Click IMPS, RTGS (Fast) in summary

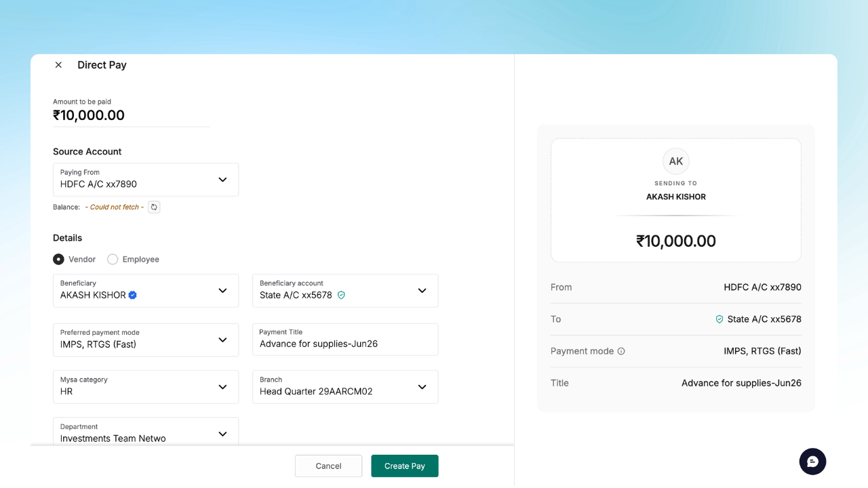[762, 351]
